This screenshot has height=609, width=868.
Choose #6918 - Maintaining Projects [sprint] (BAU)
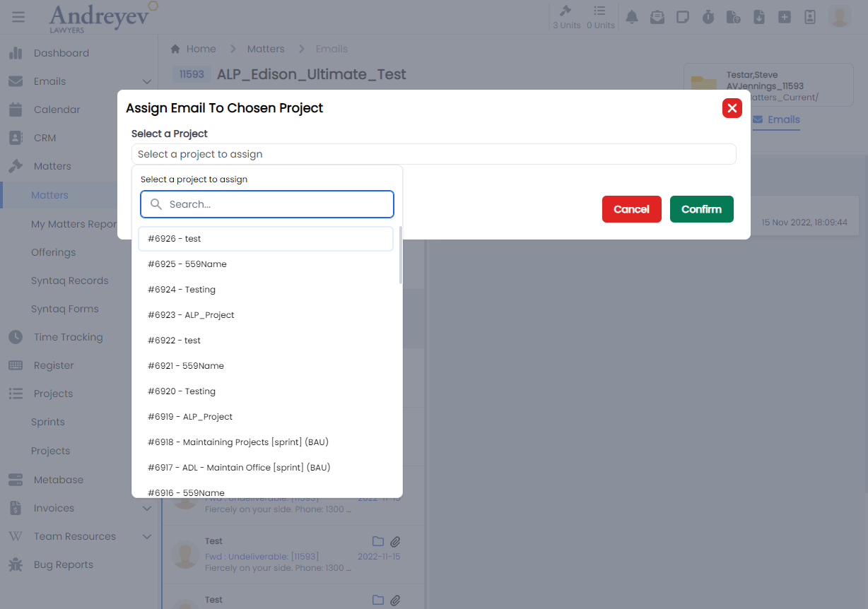click(238, 442)
